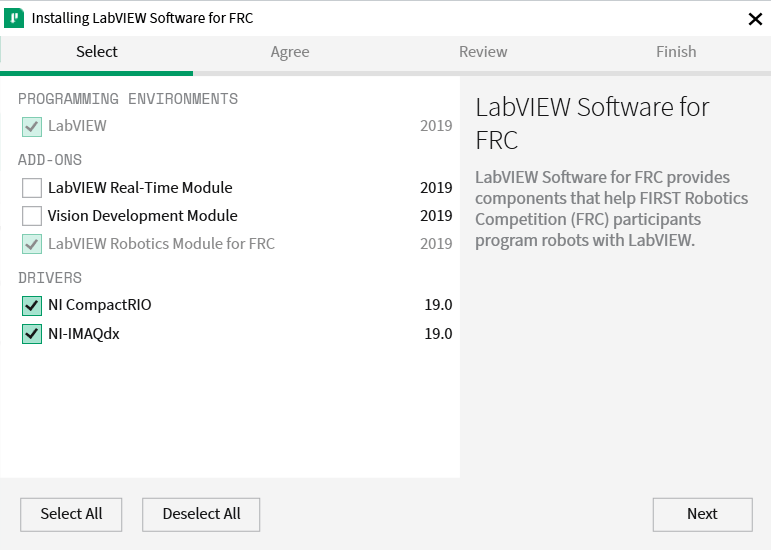The width and height of the screenshot is (771, 550).
Task: Click the Select All button
Action: (x=71, y=514)
